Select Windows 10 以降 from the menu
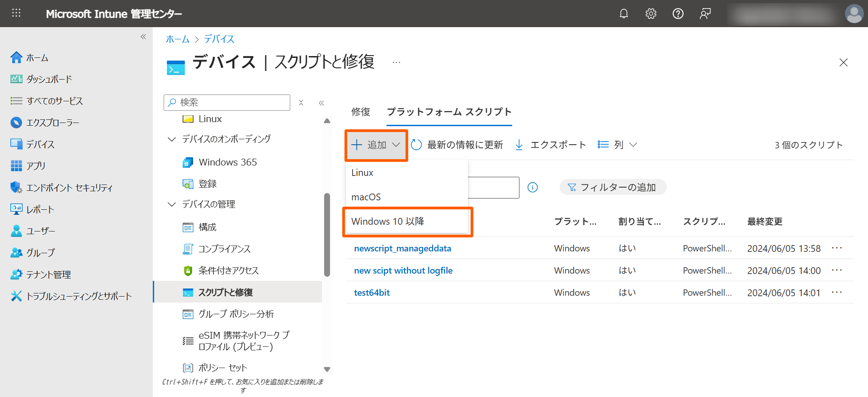This screenshot has width=868, height=397. (x=388, y=222)
